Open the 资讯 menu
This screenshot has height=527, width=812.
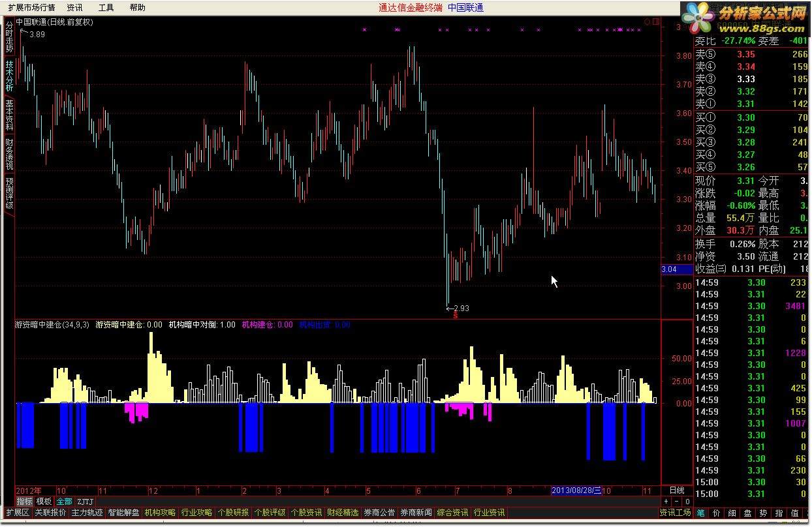pos(75,8)
